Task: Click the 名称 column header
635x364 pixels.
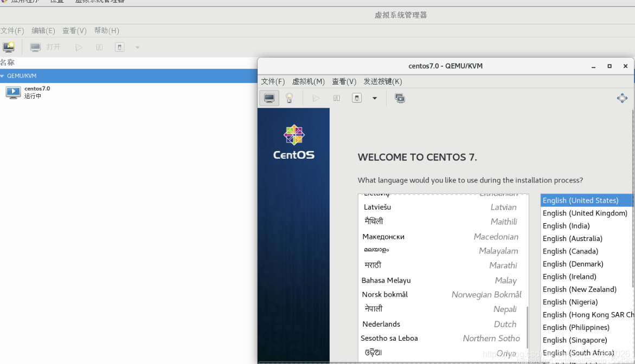Action: 7,63
